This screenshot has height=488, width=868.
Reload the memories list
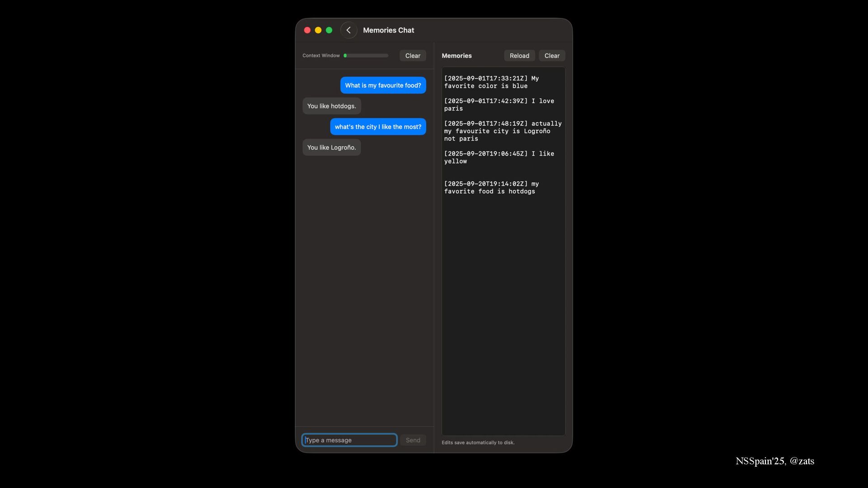[519, 56]
